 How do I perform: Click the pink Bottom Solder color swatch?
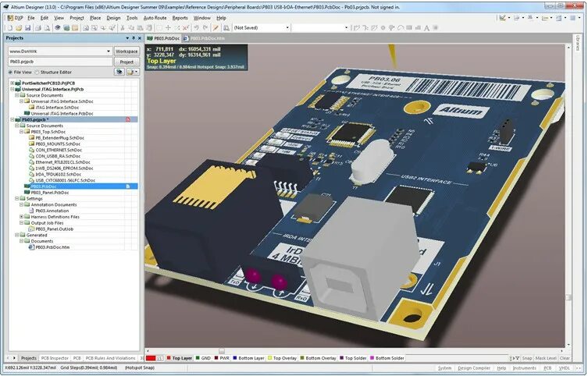tap(372, 358)
